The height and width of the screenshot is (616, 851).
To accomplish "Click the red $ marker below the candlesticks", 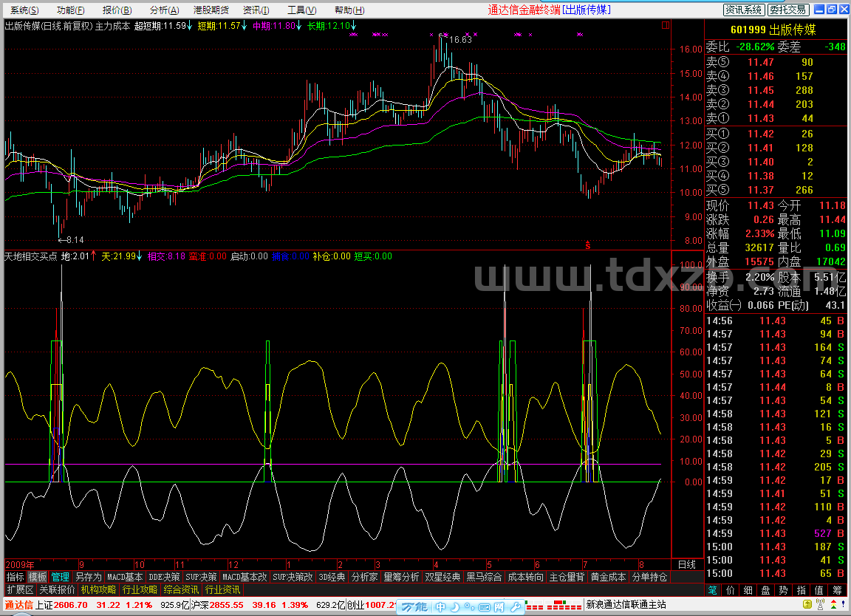I will (x=588, y=245).
